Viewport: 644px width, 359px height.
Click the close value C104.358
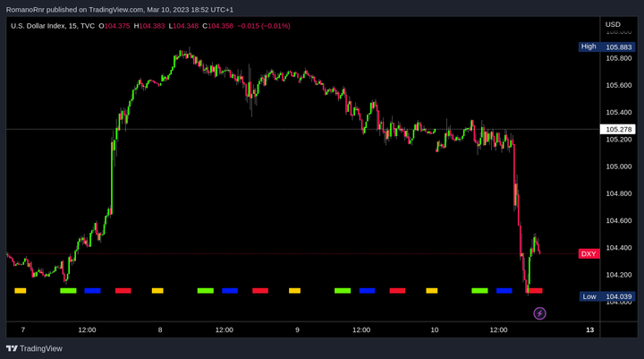[217, 26]
